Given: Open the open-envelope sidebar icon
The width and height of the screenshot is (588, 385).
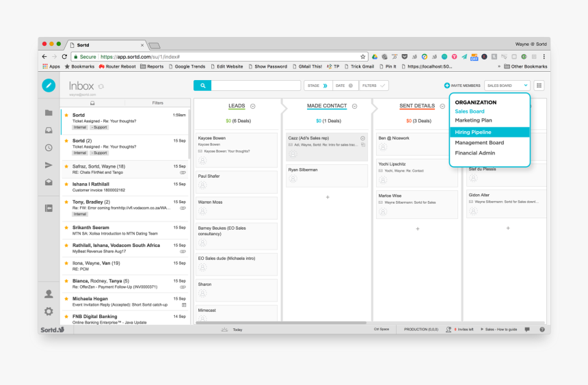Looking at the screenshot, I should pyautogui.click(x=49, y=183).
